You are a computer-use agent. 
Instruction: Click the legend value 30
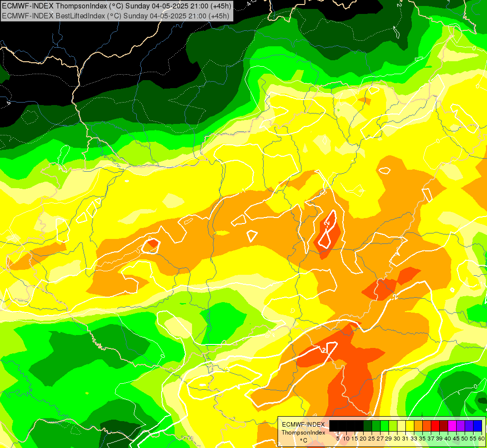click(397, 439)
